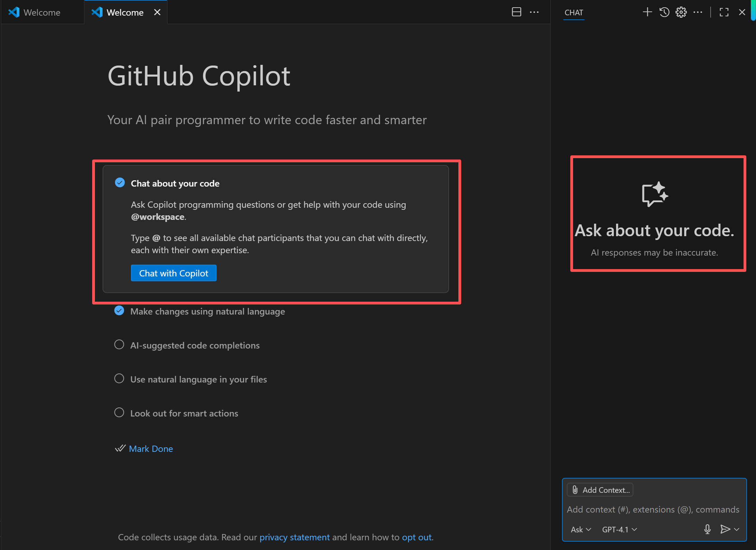Open chat history clock icon
Screen dimensions: 756x550
coord(664,12)
